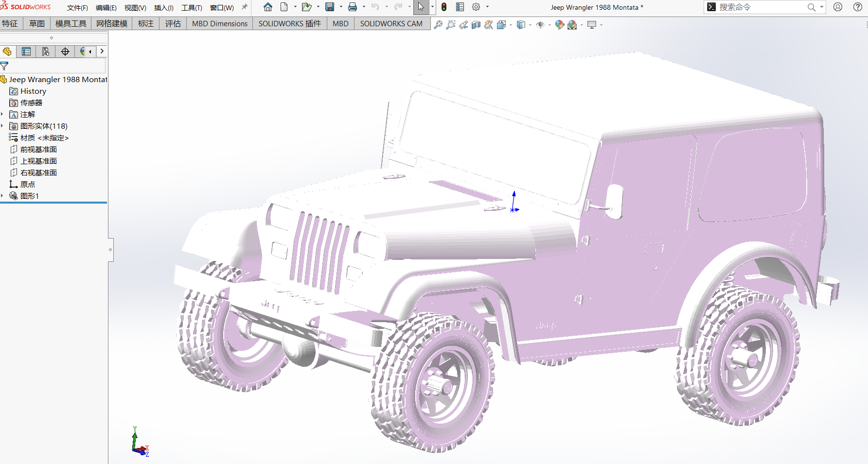
Task: Switch to the 模具工具 tab
Action: 71,23
